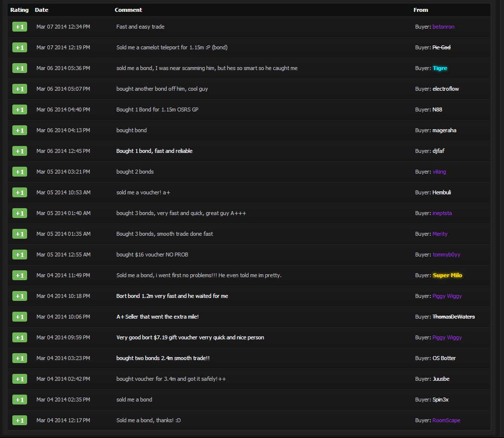Select the +1 badge for RoomScape's feedback
504x438 pixels.
click(20, 420)
